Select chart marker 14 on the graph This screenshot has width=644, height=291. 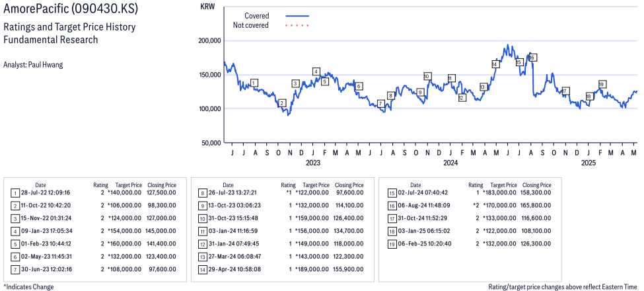pos(495,64)
